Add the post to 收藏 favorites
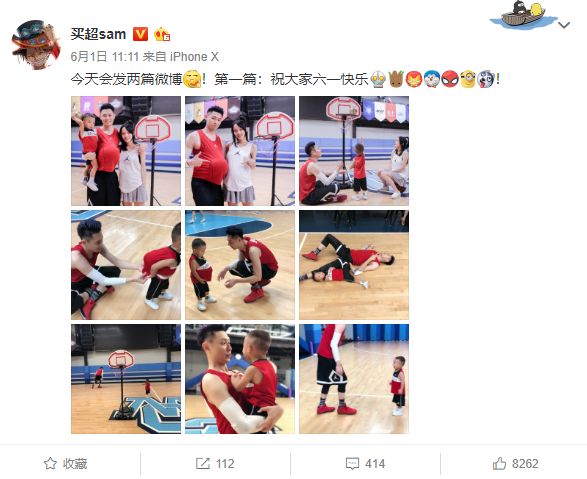Viewport: 587px width, 479px height. [x=66, y=464]
